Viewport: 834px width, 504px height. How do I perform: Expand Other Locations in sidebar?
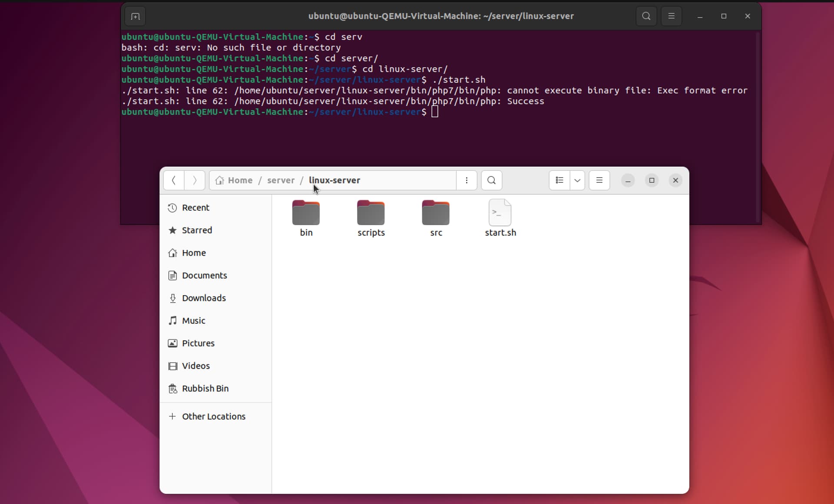[213, 416]
